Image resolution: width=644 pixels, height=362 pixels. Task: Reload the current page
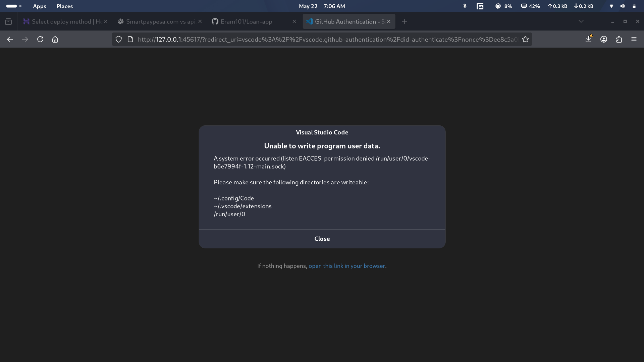[x=40, y=39]
